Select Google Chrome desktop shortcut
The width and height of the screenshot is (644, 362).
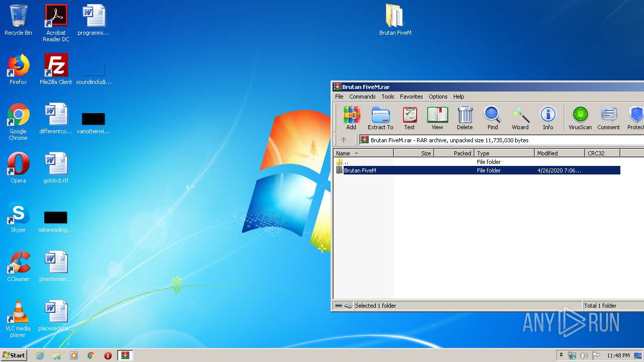point(18,122)
